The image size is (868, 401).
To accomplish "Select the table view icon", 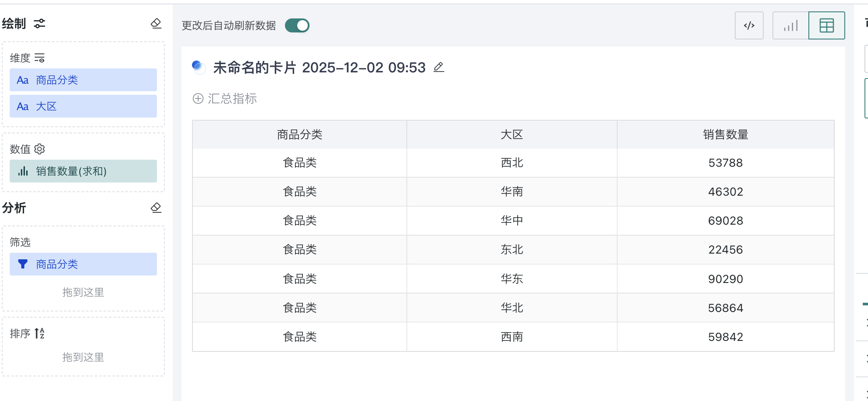I will (x=826, y=25).
